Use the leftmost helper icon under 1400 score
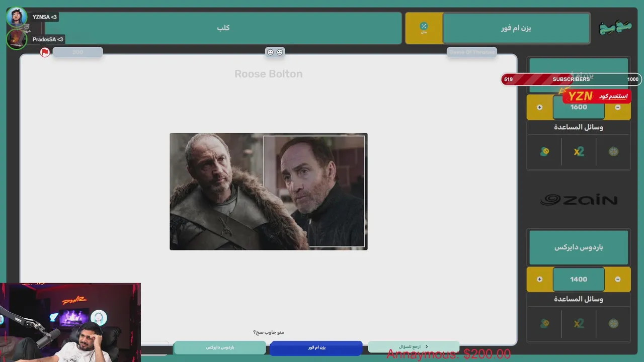The height and width of the screenshot is (362, 644). tap(544, 323)
